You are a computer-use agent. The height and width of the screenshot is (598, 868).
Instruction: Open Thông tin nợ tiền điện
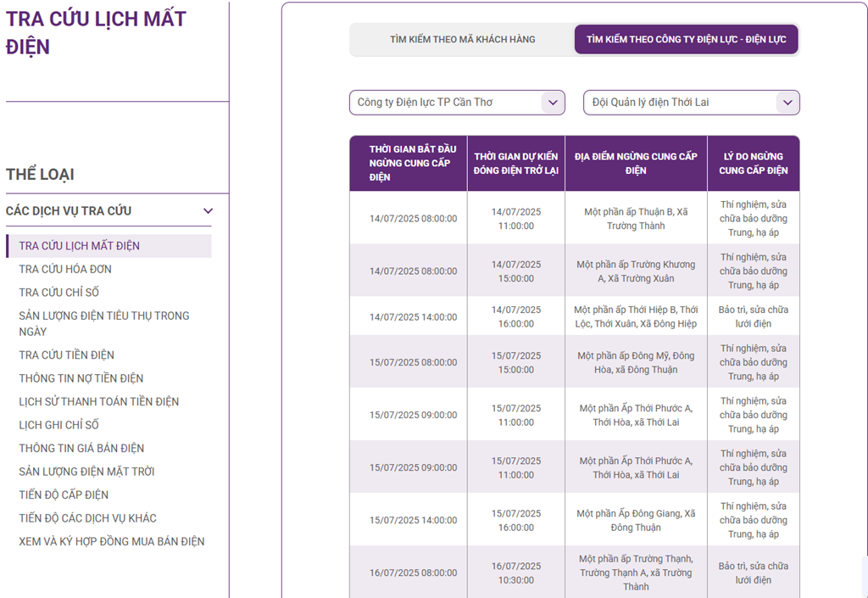[81, 378]
